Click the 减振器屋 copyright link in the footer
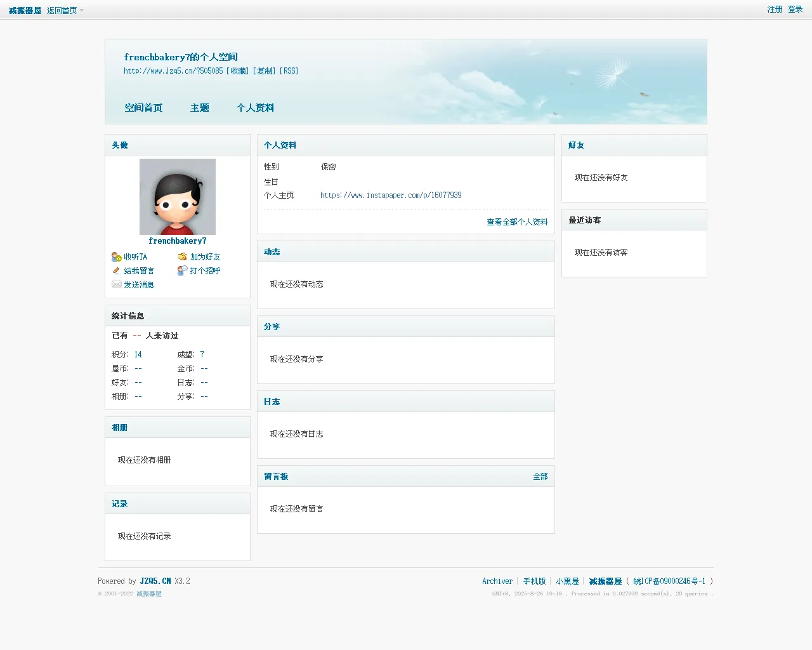 149,594
